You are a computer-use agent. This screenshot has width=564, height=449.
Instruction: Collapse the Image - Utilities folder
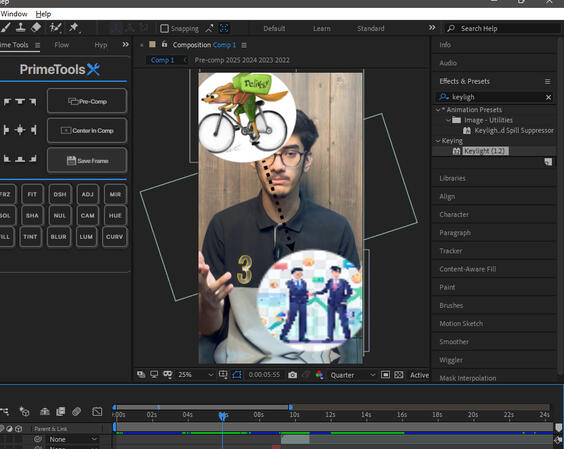[448, 120]
